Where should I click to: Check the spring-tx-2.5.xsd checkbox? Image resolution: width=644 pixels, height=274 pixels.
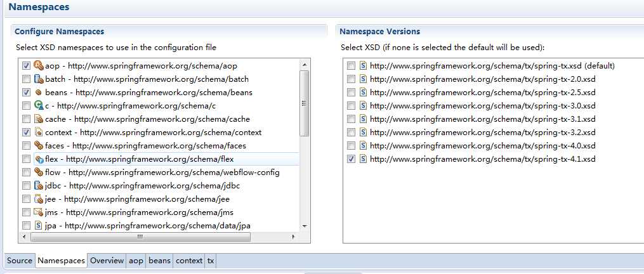[351, 93]
